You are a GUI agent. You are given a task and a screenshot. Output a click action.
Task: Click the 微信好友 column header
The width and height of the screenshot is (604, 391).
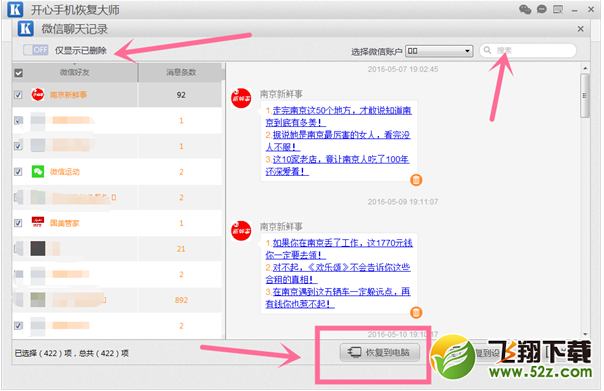74,72
